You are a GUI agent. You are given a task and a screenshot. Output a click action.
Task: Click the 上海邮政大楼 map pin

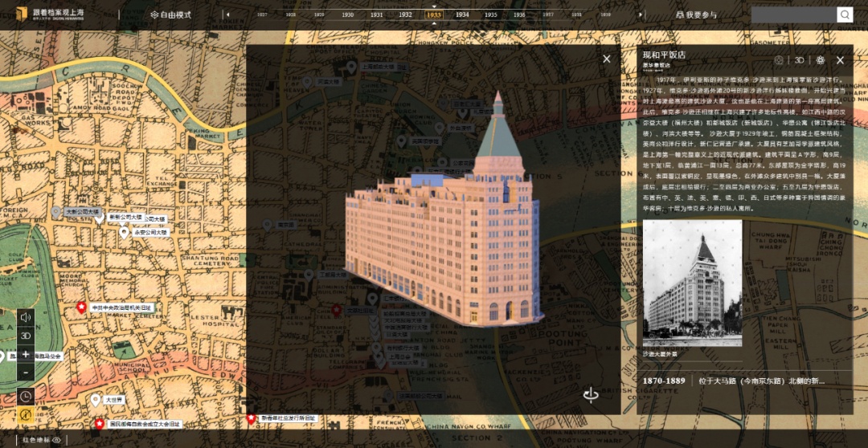351,67
